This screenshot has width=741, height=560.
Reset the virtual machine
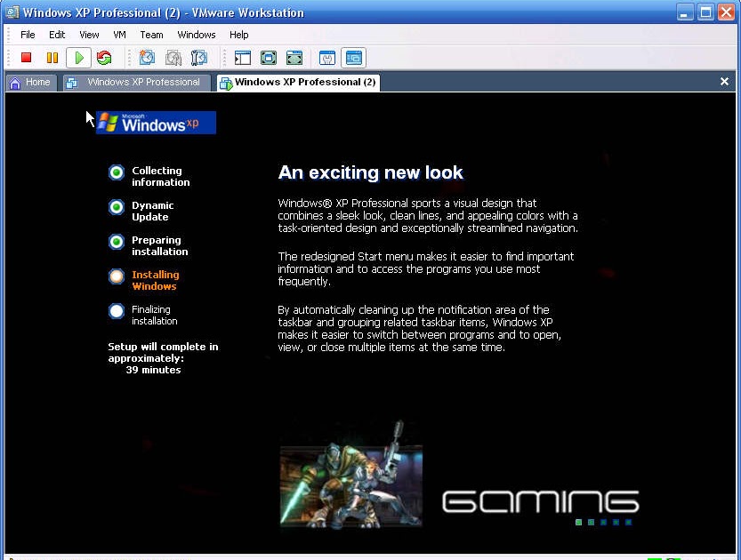click(104, 58)
